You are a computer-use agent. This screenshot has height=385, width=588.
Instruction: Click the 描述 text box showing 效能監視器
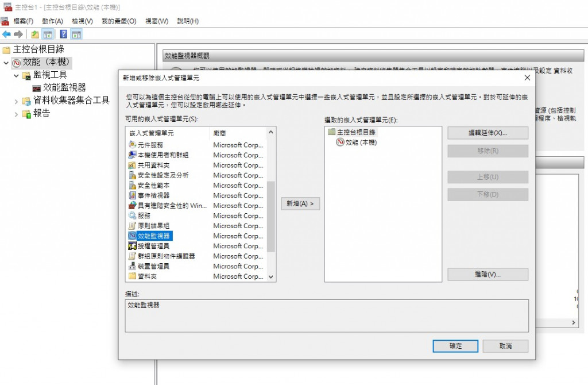pos(327,316)
